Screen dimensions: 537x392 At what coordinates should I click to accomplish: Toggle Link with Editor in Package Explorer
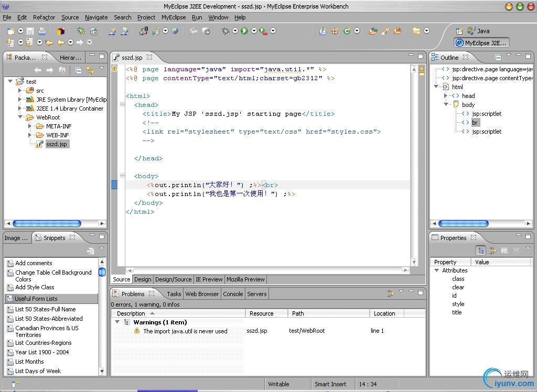90,71
